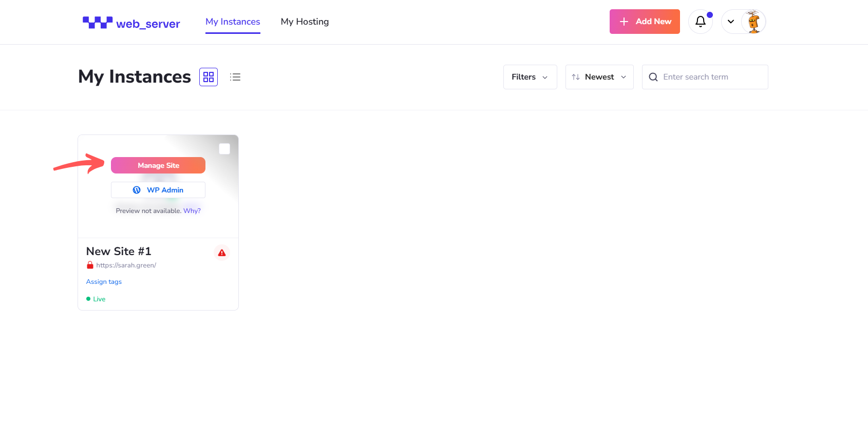868x444 pixels.
Task: Click the red padlock SSL icon
Action: (x=90, y=265)
